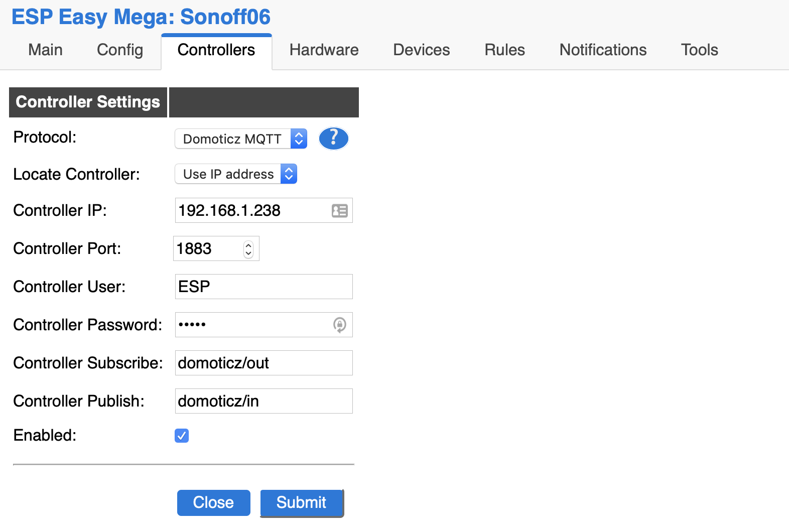
Task: Open the Config tab
Action: coord(120,50)
